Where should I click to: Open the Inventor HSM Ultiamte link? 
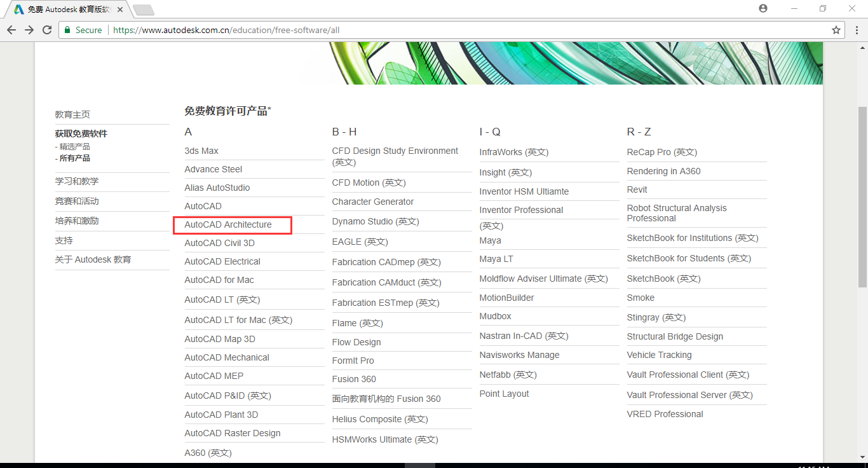tap(524, 191)
